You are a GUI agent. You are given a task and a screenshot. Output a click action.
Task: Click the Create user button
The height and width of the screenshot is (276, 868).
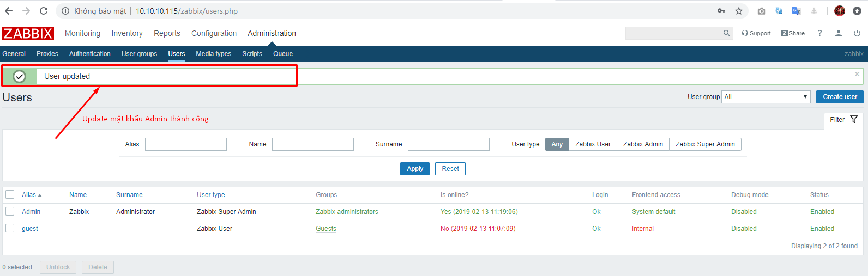pos(840,97)
